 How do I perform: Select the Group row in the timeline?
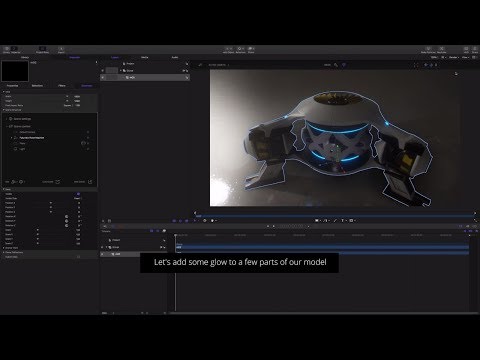click(133, 247)
